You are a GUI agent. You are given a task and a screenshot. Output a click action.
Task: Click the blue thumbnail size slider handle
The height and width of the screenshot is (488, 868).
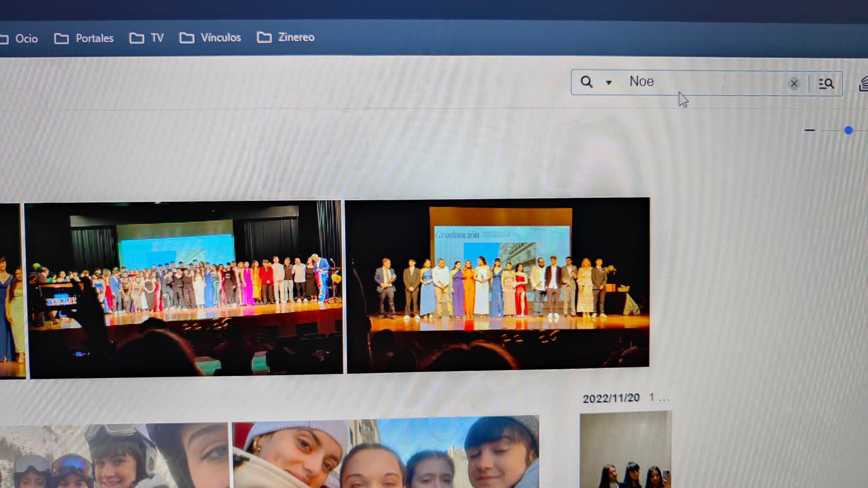tap(848, 131)
